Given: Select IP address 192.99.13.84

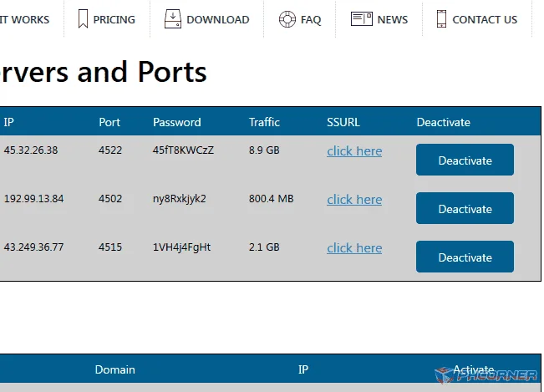Looking at the screenshot, I should click(33, 199).
